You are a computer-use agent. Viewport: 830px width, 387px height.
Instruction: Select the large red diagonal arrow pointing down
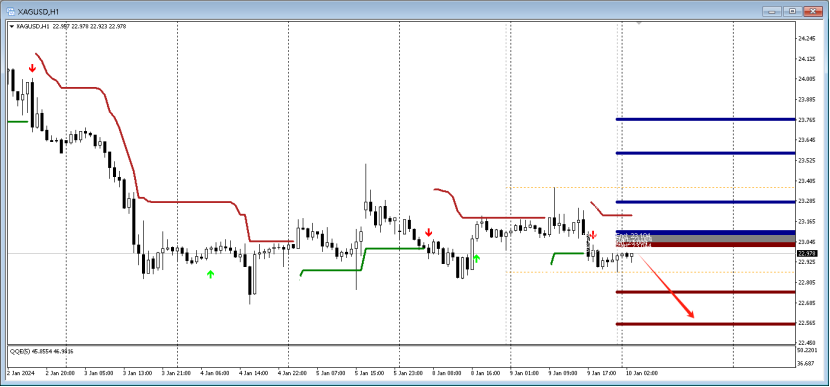[665, 286]
